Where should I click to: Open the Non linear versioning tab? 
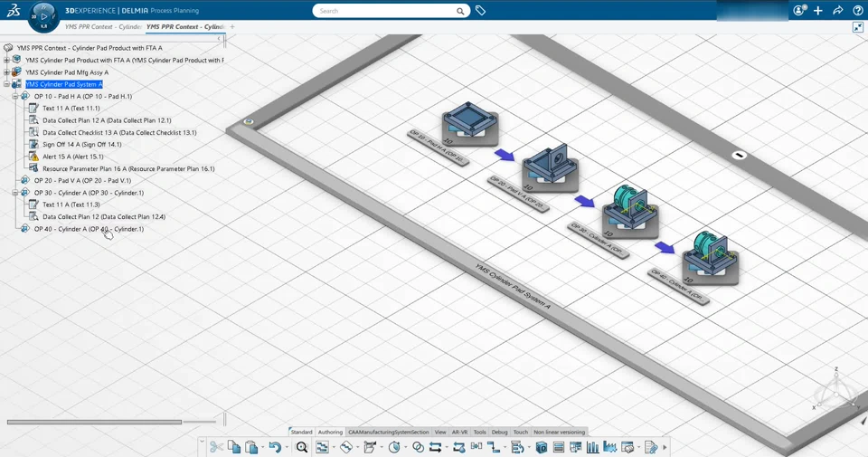[559, 432]
